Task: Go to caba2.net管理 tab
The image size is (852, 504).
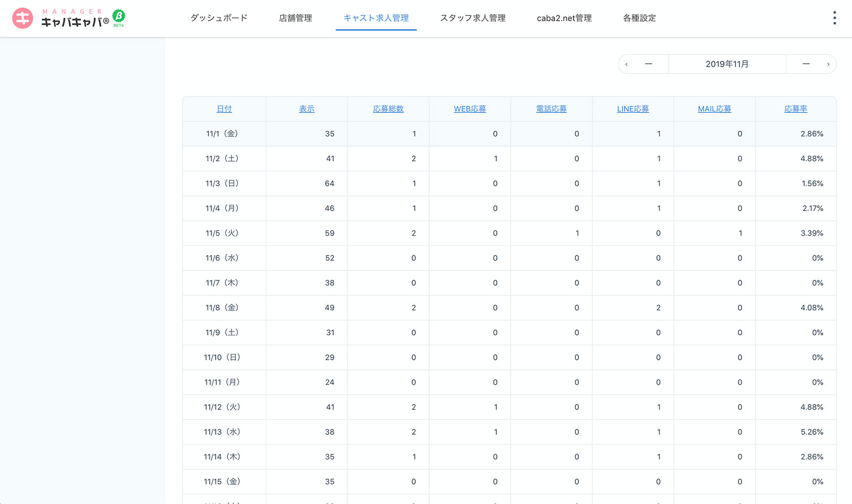Action: point(564,18)
